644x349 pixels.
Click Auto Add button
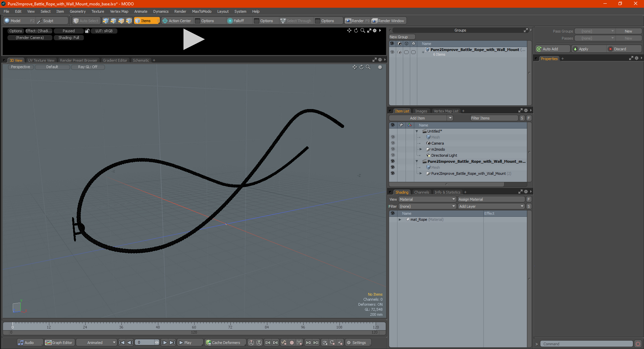[552, 49]
